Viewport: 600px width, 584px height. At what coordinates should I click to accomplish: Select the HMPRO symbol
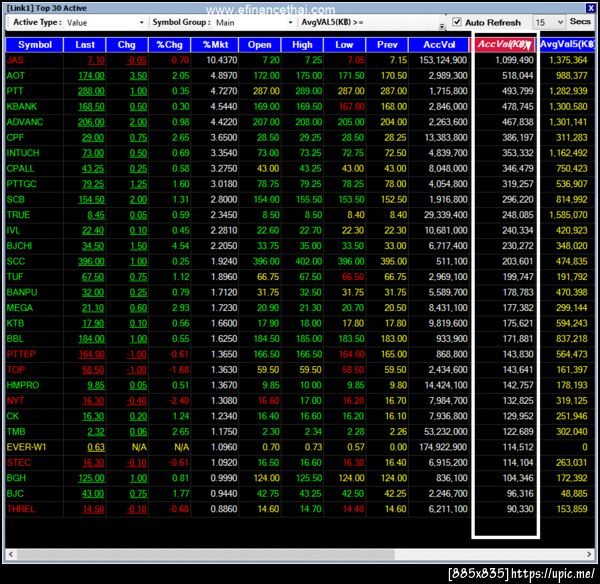click(23, 385)
